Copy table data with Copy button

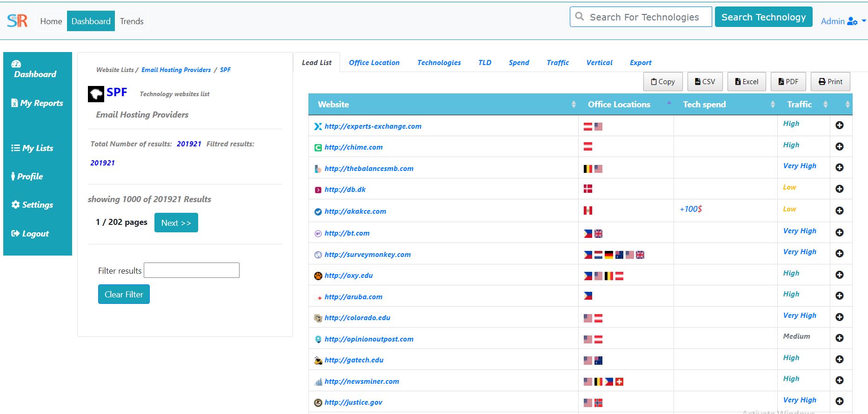click(663, 82)
